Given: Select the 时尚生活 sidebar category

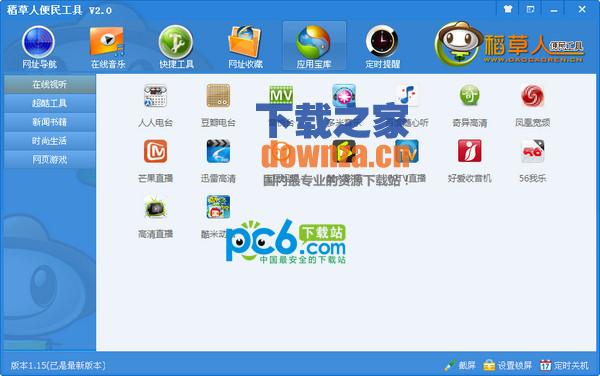Looking at the screenshot, I should point(50,141).
